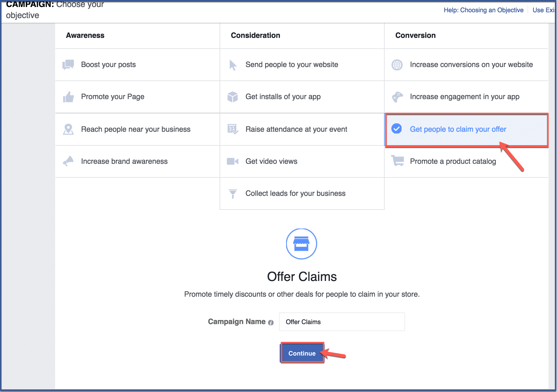Click the Promote timely discounts description text
This screenshot has width=557, height=392.
point(302,294)
